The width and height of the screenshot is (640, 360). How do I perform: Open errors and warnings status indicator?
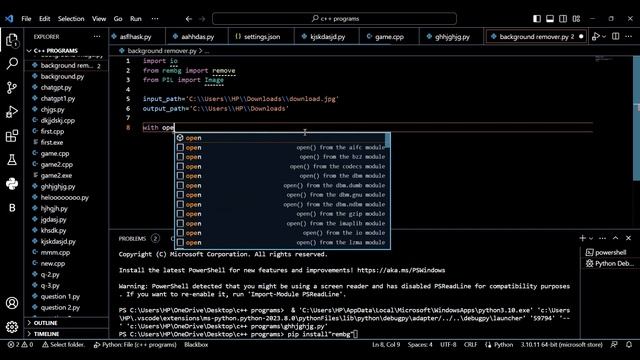point(20,345)
